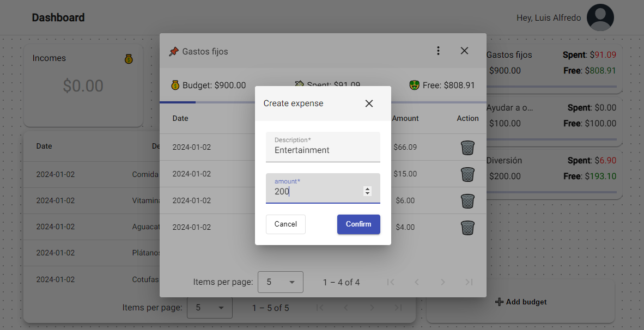
Task: Select the Comida row in dashboard table
Action: pyautogui.click(x=92, y=174)
